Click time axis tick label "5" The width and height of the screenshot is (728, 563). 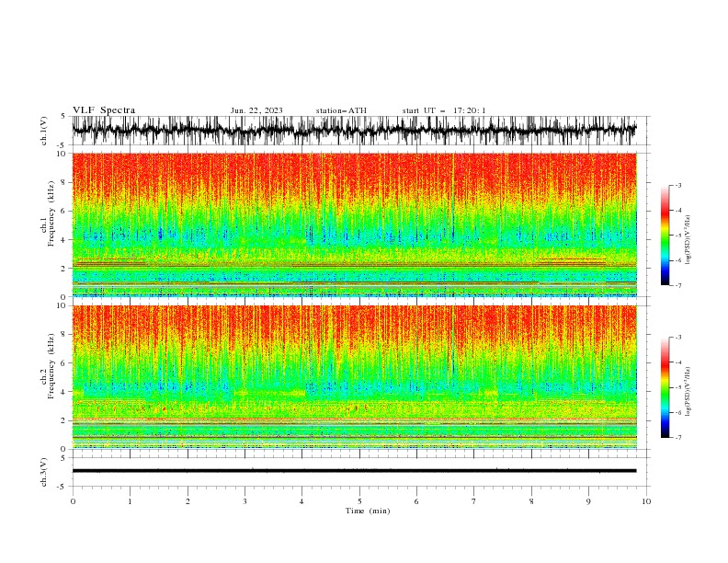(359, 501)
